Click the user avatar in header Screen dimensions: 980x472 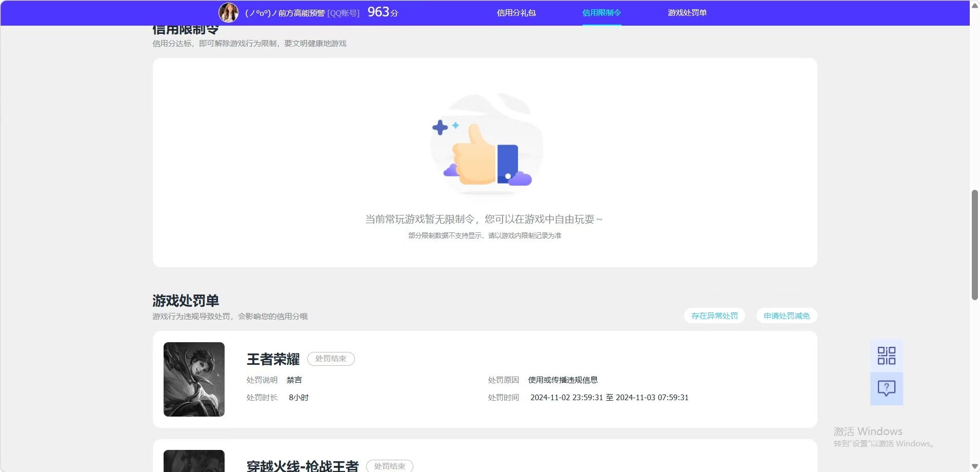coord(228,12)
